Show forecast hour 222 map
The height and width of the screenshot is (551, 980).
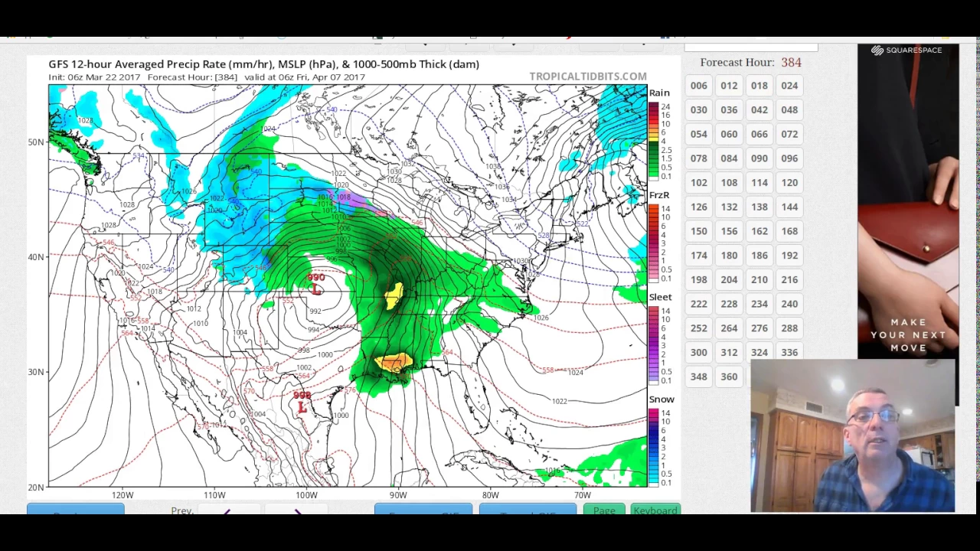tap(698, 304)
